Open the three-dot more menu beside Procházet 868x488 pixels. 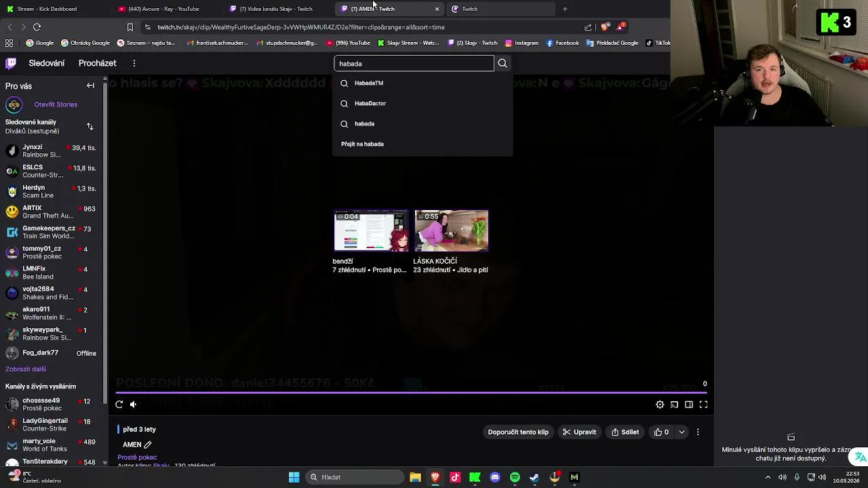[x=134, y=63]
